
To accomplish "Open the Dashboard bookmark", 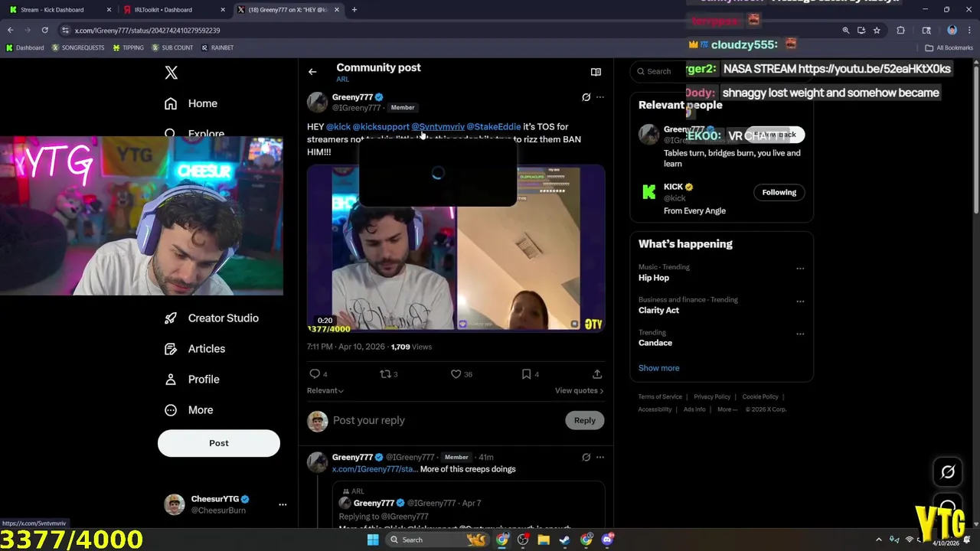I will [x=24, y=47].
